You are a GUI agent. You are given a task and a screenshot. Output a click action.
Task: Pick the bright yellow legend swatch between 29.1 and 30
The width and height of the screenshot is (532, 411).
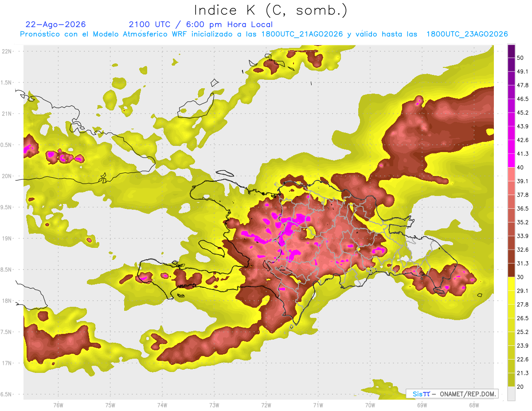click(511, 284)
